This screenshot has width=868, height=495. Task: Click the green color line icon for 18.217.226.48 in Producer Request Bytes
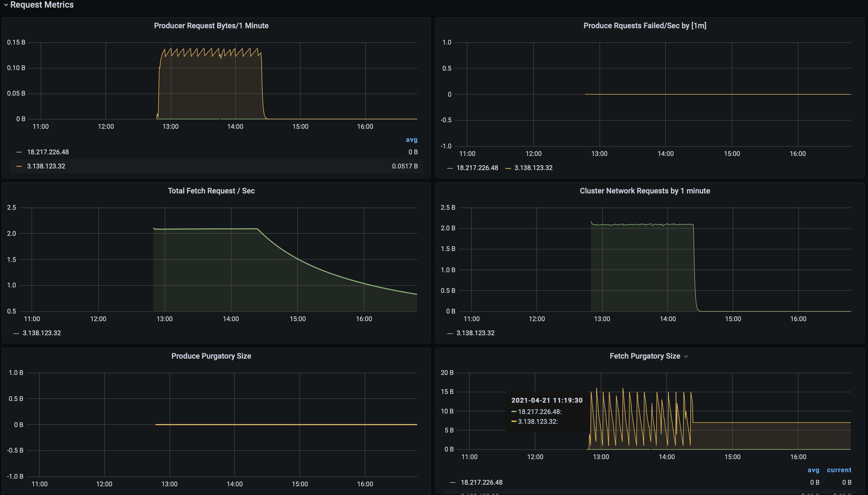[x=19, y=152]
